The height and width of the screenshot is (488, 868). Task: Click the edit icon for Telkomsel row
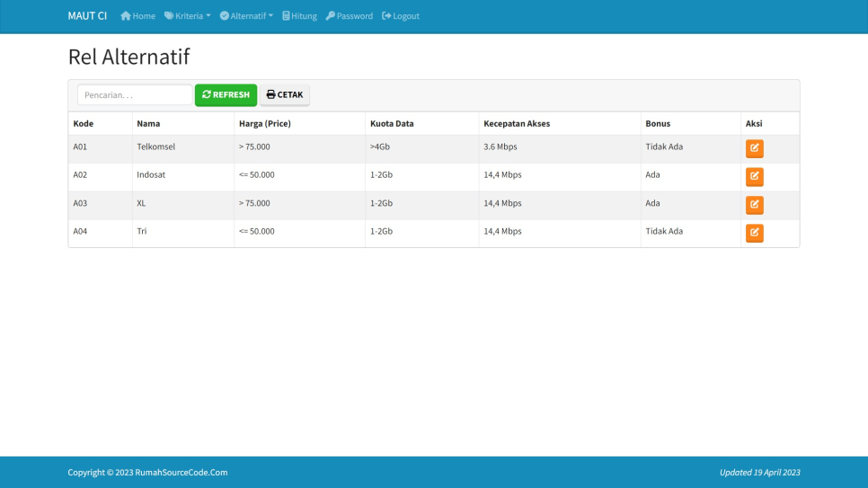754,148
